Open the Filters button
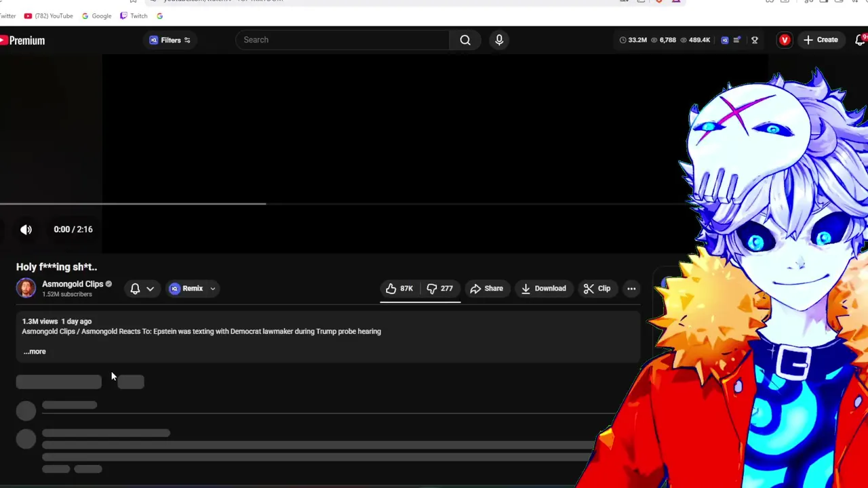The height and width of the screenshot is (488, 868). click(x=170, y=40)
